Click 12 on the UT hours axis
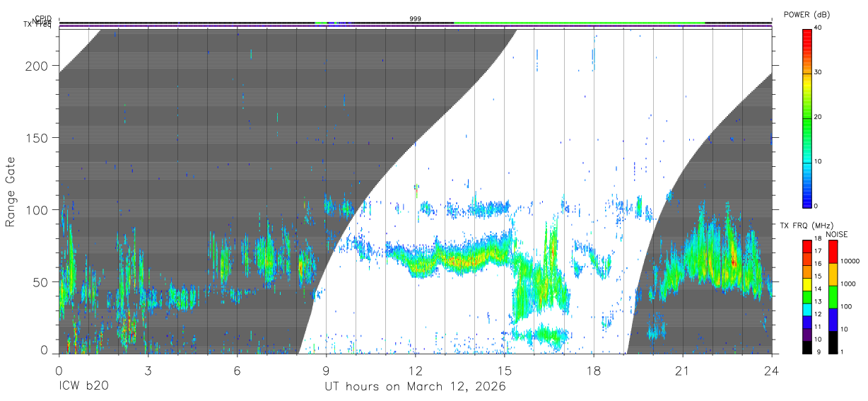 click(416, 370)
